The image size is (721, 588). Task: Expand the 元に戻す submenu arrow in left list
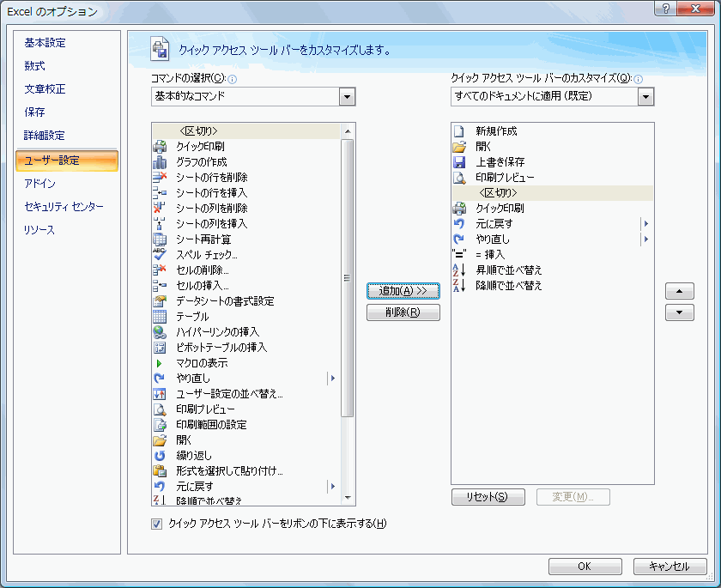coord(332,487)
